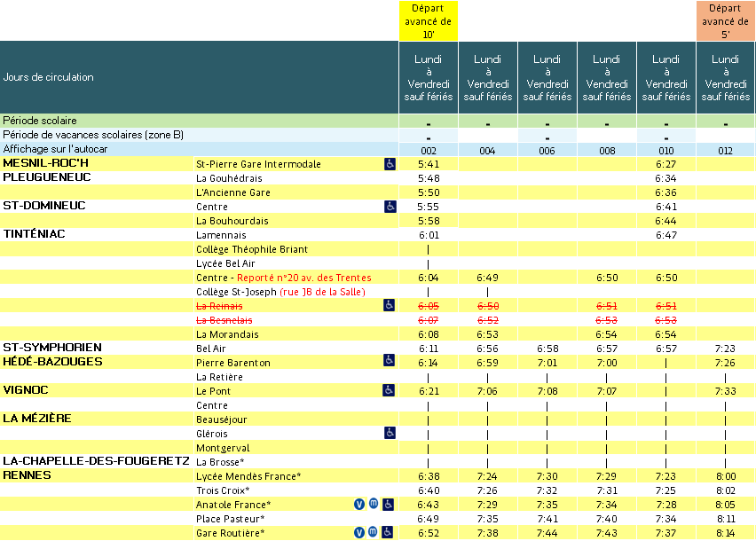The height and width of the screenshot is (541, 756).
Task: Click the 'Montgerval' stop name
Action: [223, 448]
